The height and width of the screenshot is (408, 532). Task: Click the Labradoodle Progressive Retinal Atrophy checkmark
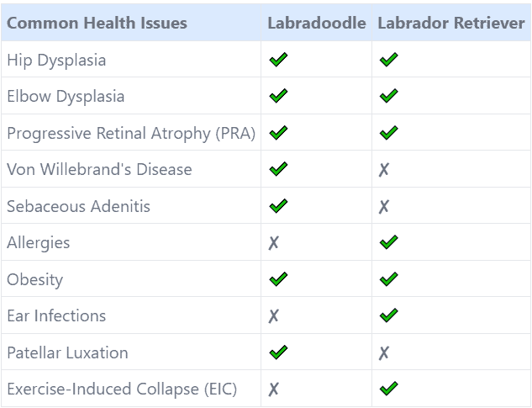tap(278, 133)
